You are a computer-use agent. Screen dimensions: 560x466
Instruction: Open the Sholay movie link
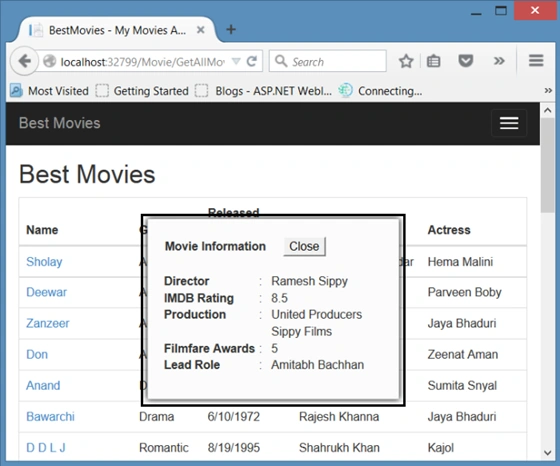44,262
